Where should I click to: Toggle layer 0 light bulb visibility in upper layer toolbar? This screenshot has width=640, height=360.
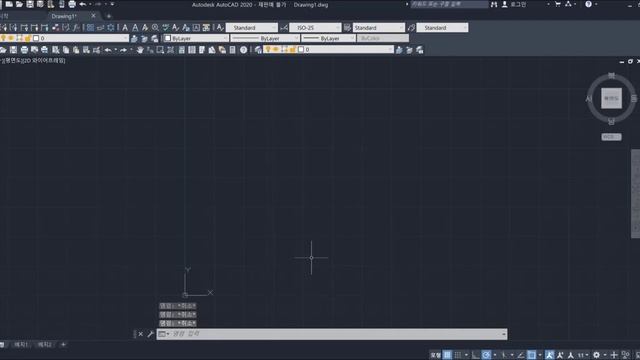click(x=3, y=38)
